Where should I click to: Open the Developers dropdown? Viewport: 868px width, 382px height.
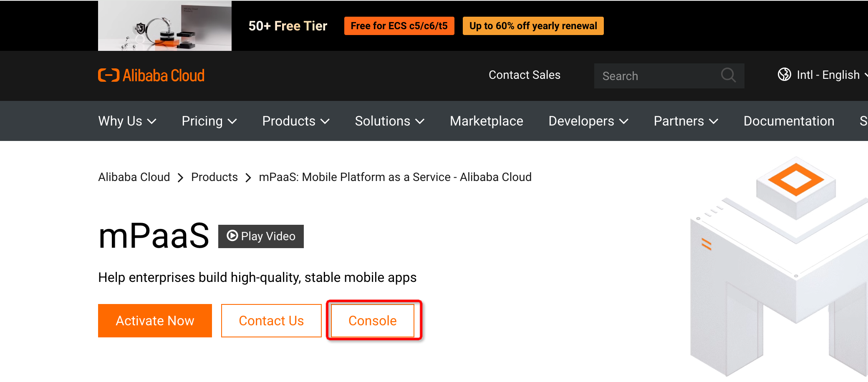point(588,121)
